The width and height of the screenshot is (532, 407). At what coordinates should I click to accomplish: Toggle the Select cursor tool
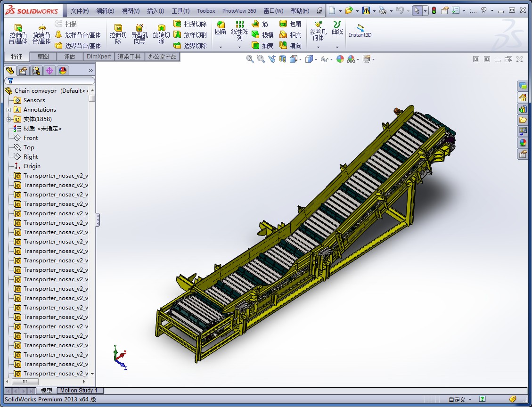[417, 10]
